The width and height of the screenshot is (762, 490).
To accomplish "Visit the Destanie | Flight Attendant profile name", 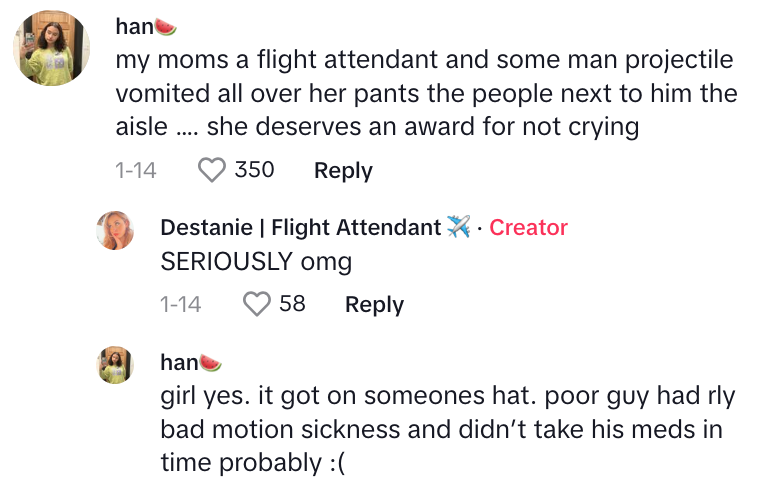I will 300,228.
